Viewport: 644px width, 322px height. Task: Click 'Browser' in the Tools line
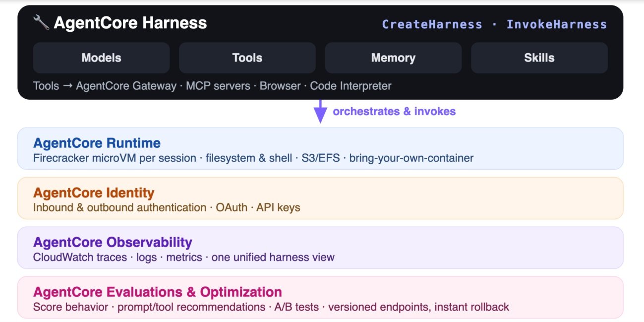point(280,86)
